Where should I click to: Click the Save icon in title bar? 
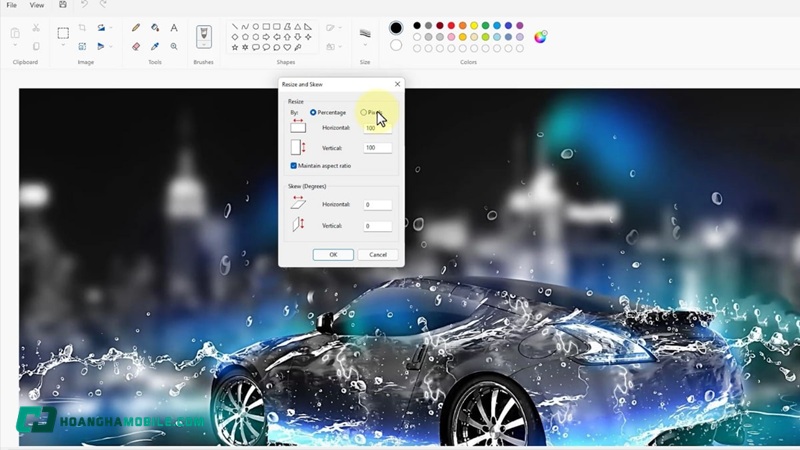pyautogui.click(x=63, y=5)
